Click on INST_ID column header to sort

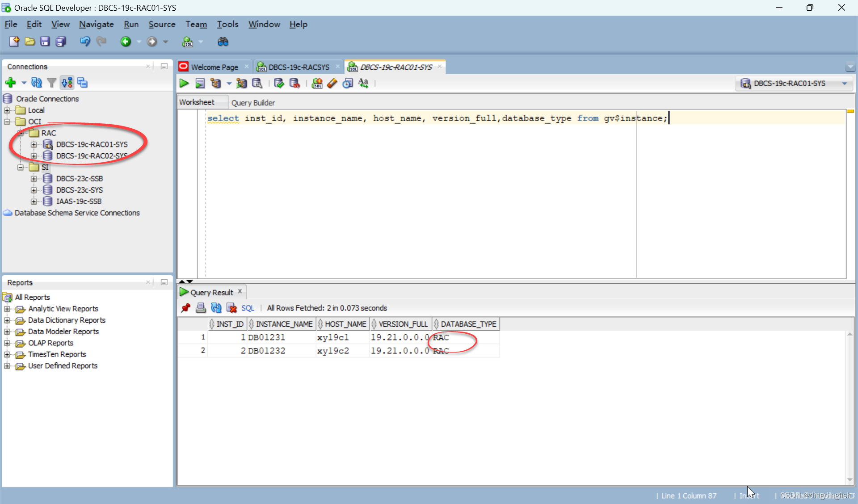(229, 324)
